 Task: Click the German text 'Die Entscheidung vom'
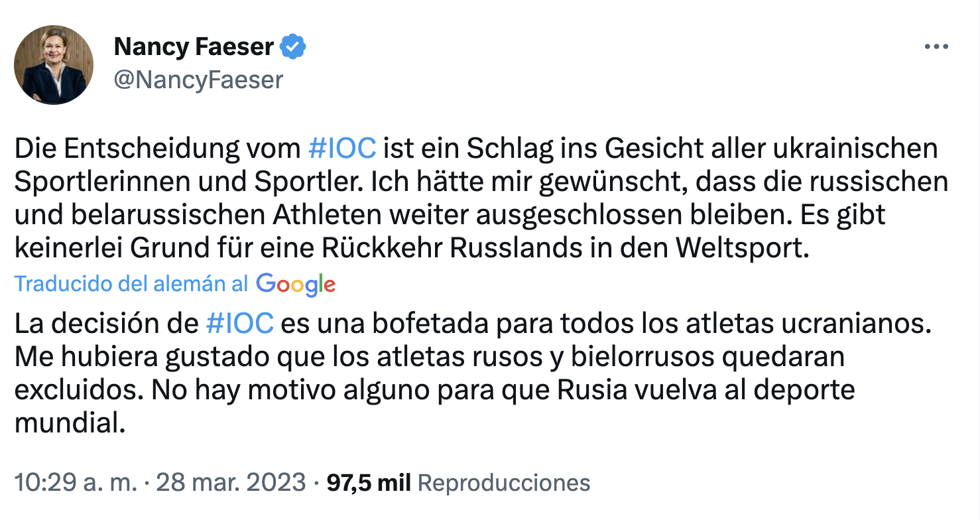click(x=157, y=149)
